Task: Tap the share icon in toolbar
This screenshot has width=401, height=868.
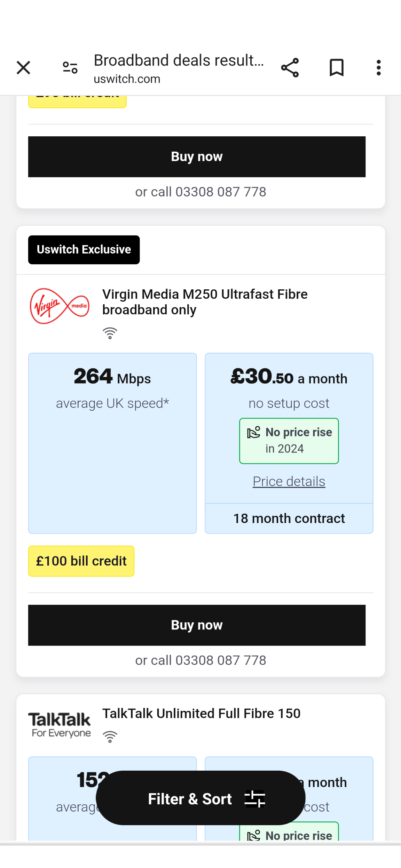Action: click(290, 68)
